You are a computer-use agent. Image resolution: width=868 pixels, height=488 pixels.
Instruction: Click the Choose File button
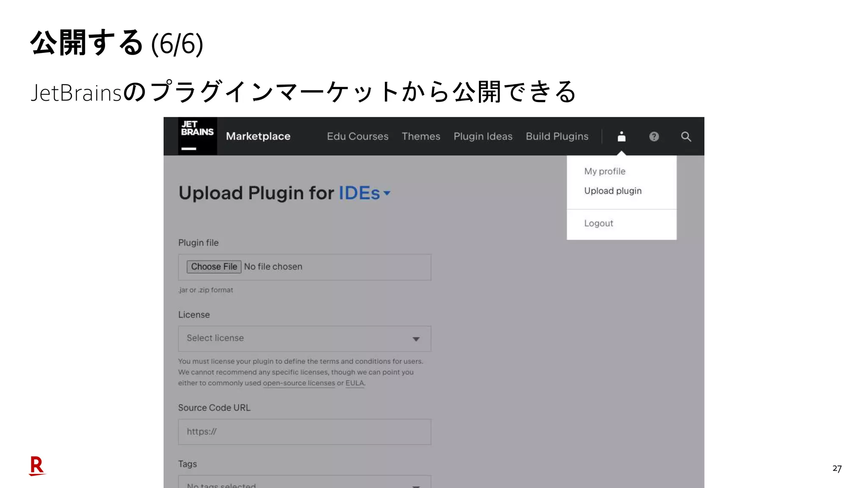pos(214,266)
